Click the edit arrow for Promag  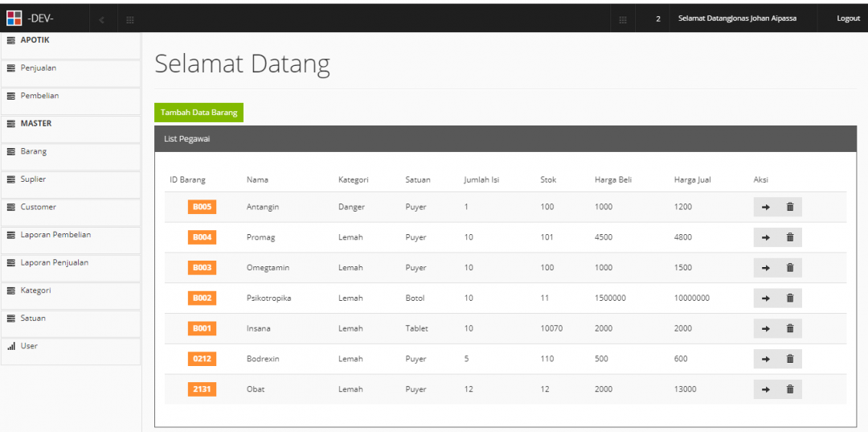click(766, 237)
